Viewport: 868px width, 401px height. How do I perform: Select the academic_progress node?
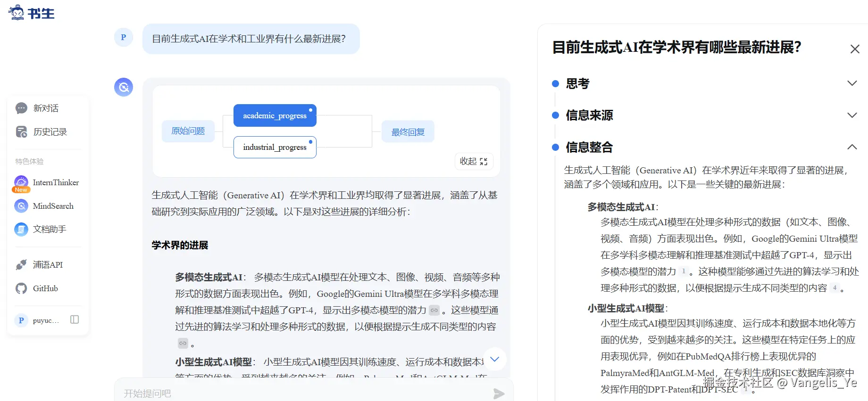click(x=275, y=115)
